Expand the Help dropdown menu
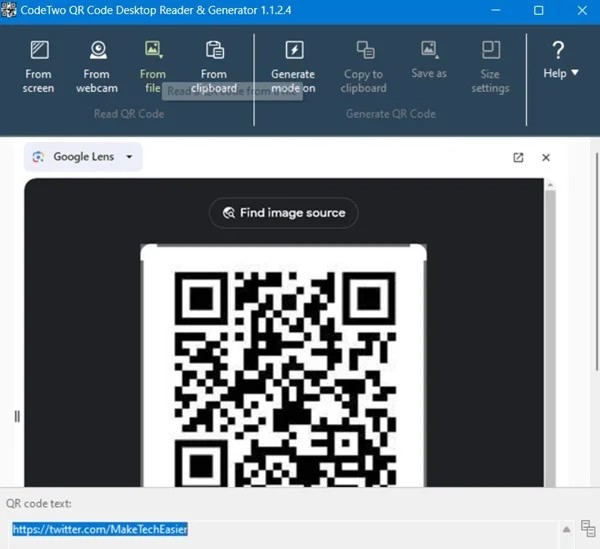 pos(558,60)
